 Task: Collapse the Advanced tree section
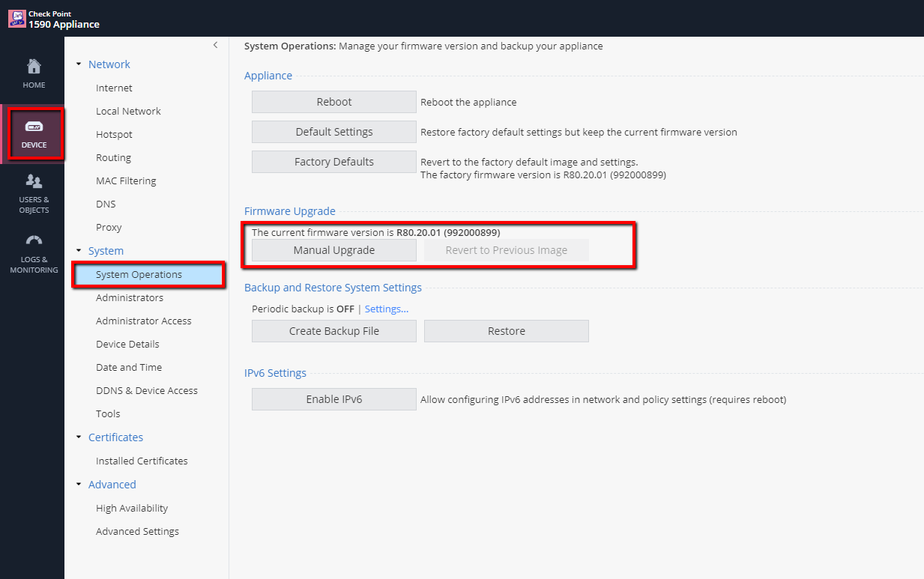[78, 484]
